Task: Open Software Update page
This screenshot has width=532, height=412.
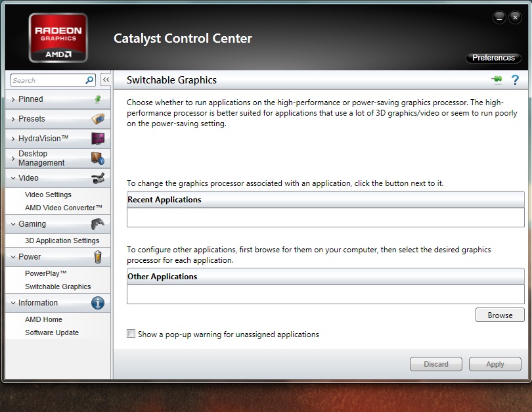Action: [52, 332]
